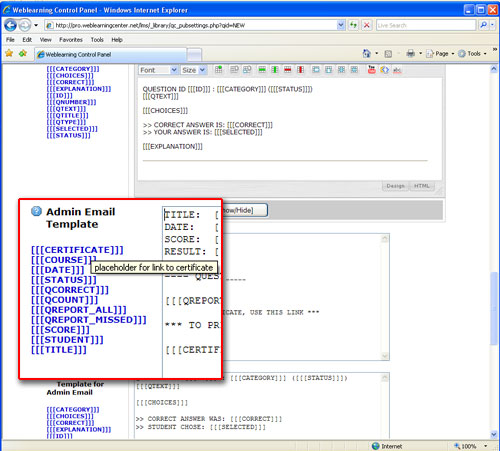
Task: Click the insert table icon in editor toolbar
Action: 218,70
